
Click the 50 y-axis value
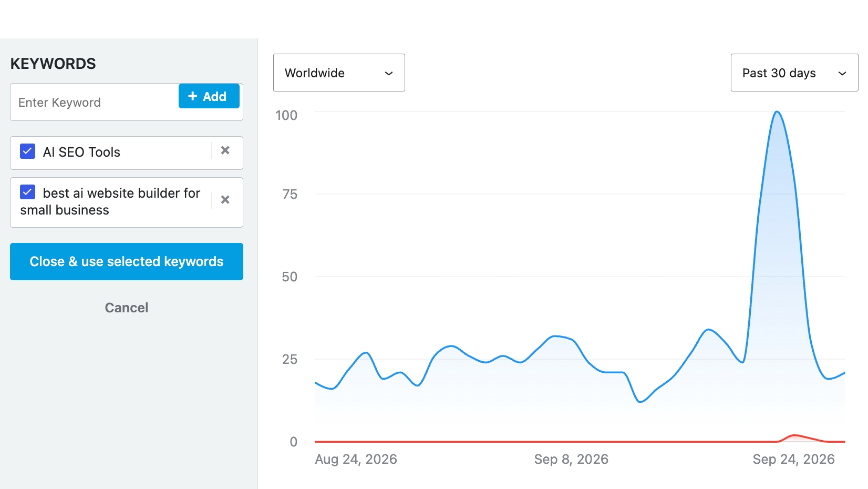[x=290, y=277]
